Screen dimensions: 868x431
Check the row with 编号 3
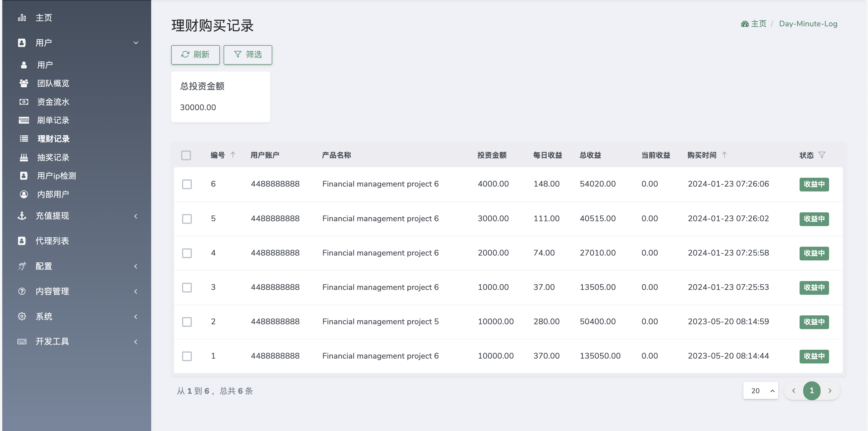click(x=187, y=288)
